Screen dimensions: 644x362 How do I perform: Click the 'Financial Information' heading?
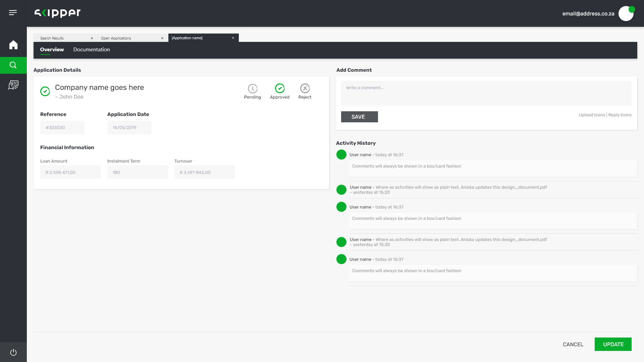(67, 147)
